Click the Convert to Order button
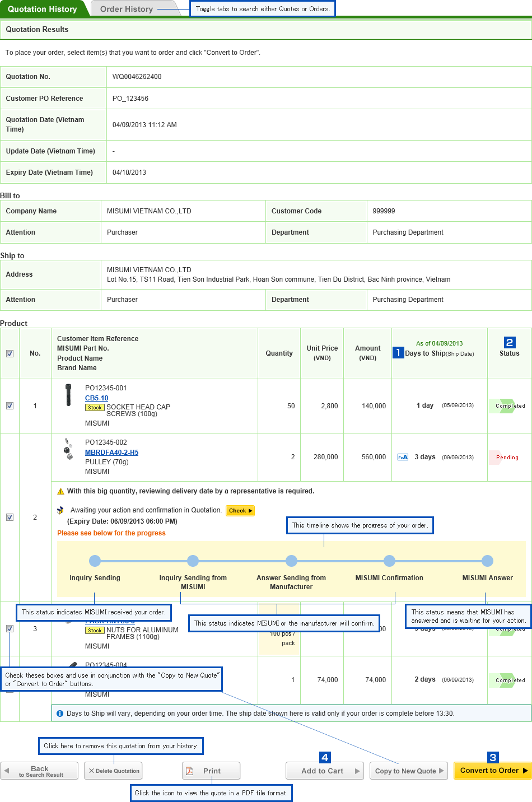532x802 pixels. pyautogui.click(x=492, y=771)
